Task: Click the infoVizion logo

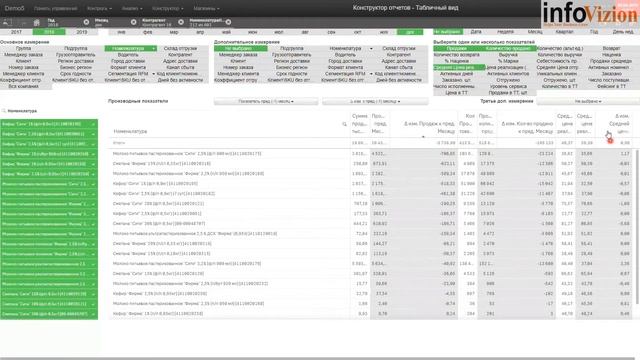Action: pyautogui.click(x=591, y=14)
